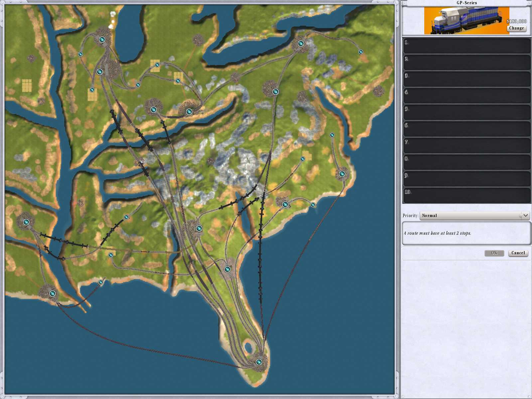Screen dimensions: 532x399
Task: Click the GP-Series locomotive picture
Action: coord(466,21)
